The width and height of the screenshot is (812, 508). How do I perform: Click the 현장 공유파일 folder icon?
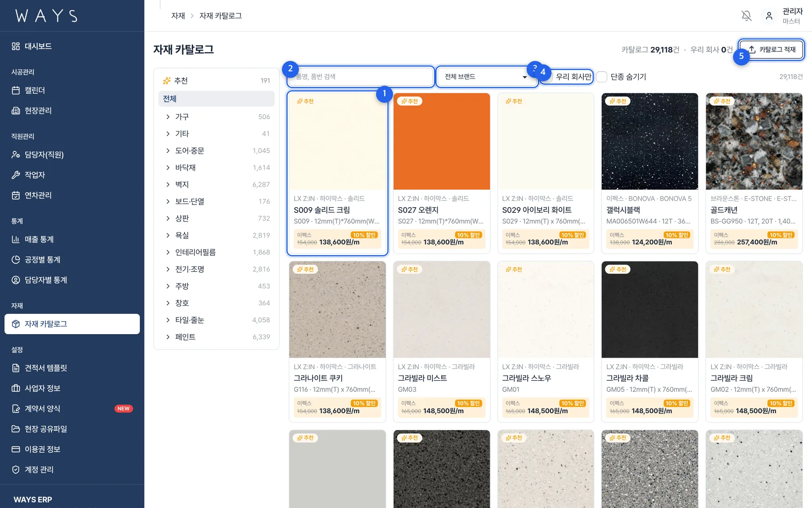[x=16, y=429]
